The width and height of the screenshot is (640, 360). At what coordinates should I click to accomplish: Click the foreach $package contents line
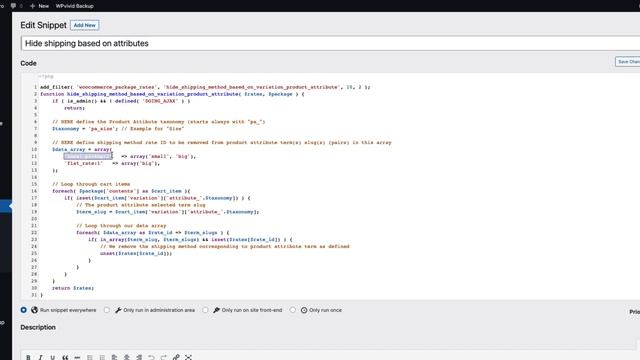pyautogui.click(x=121, y=191)
